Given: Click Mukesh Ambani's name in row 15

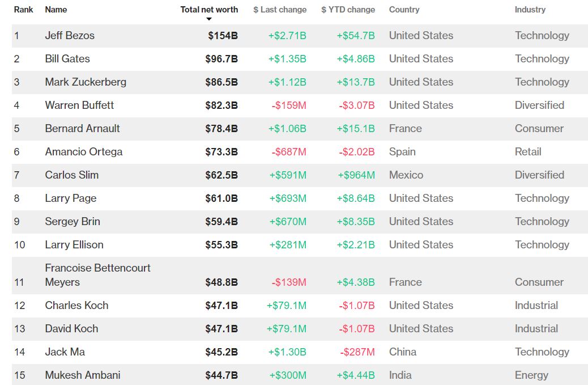Looking at the screenshot, I should tap(82, 375).
